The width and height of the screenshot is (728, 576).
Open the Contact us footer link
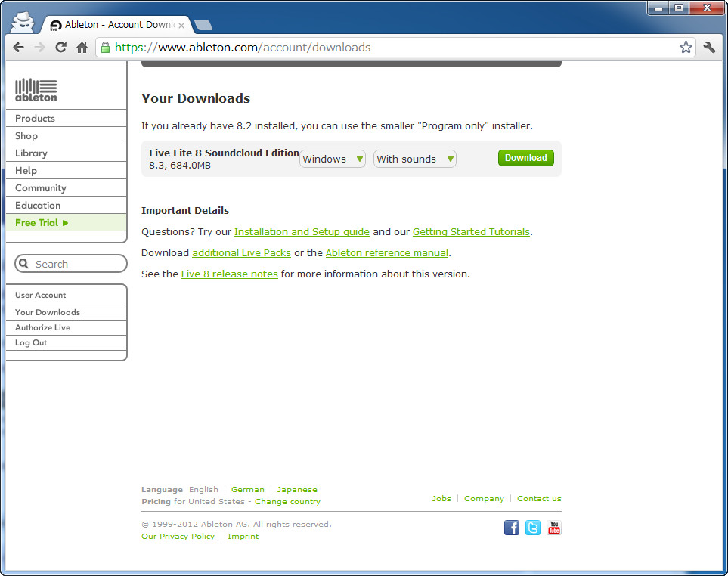539,498
